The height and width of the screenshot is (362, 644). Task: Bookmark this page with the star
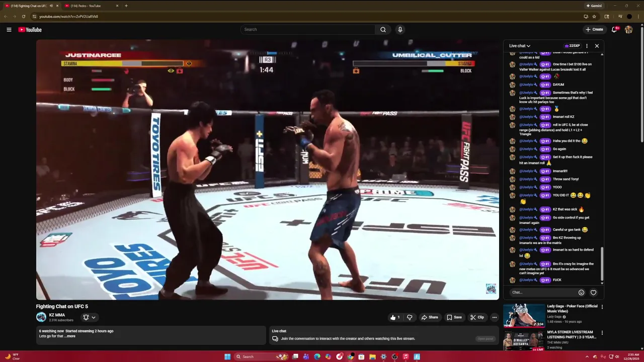(594, 17)
